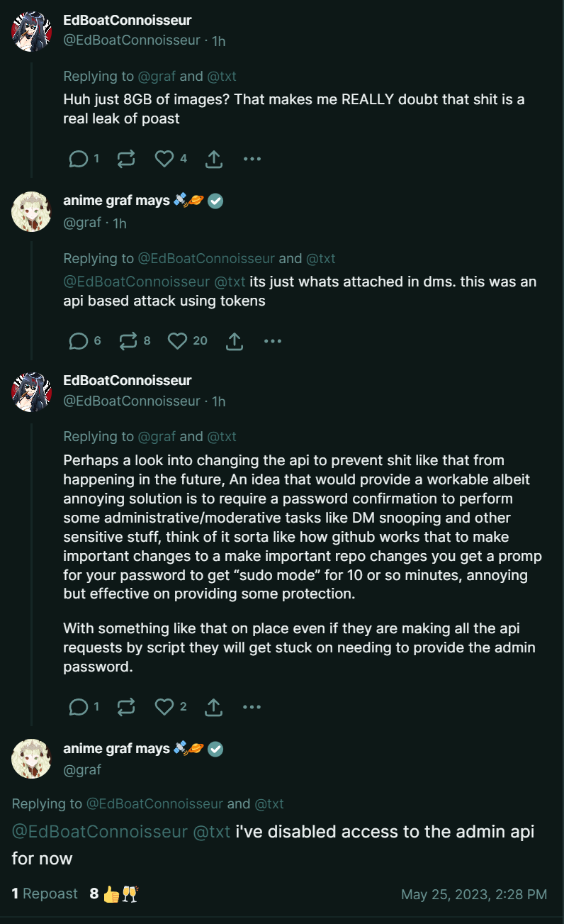Open more menu on sudo mode post
Image resolution: width=564 pixels, height=924 pixels.
(252, 706)
